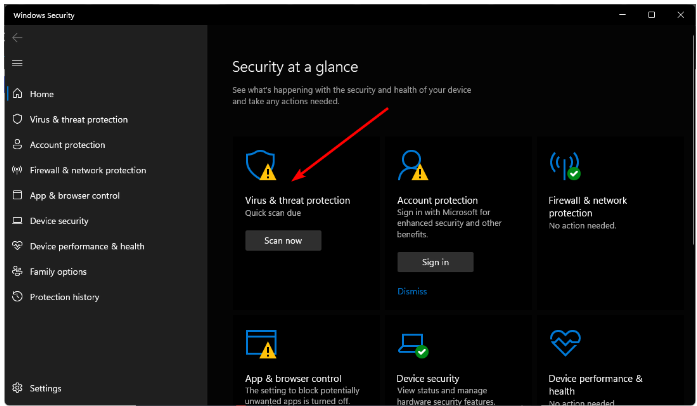The image size is (697, 406).
Task: Click the 'Quick scan due' status text
Action: click(x=273, y=213)
